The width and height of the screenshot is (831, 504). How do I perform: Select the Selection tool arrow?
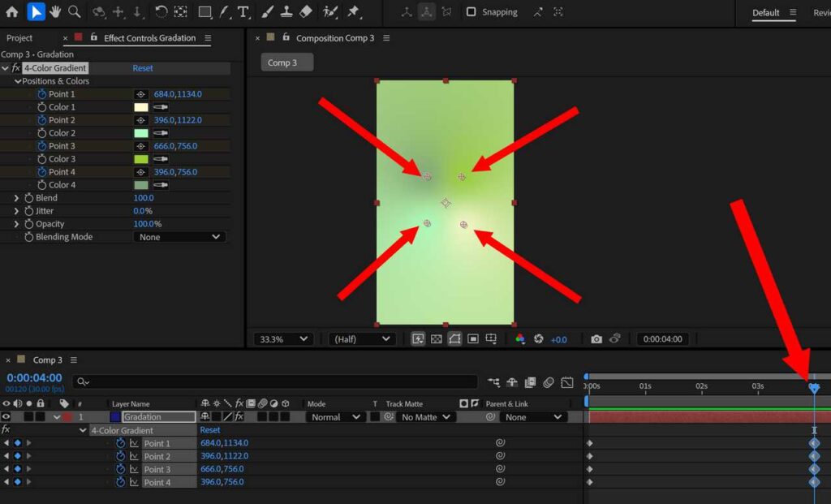pyautogui.click(x=36, y=11)
